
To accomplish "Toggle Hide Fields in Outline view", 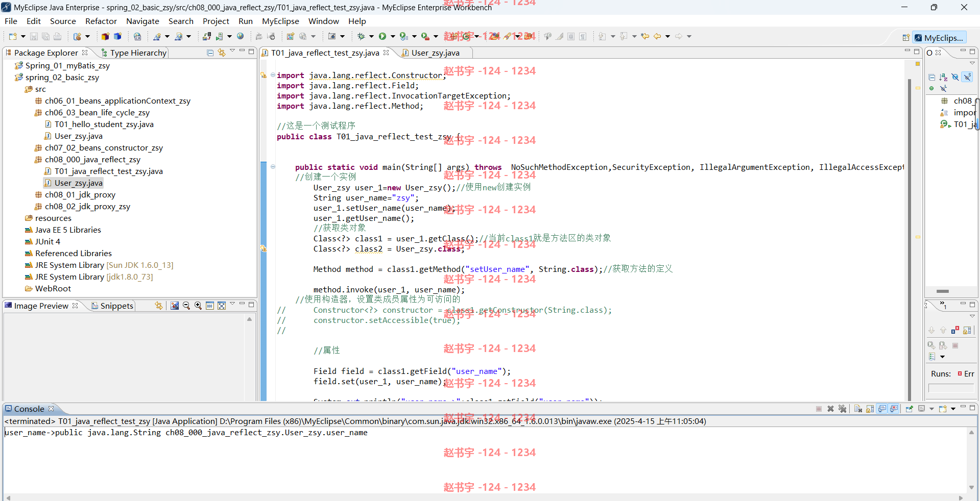I will tap(955, 77).
